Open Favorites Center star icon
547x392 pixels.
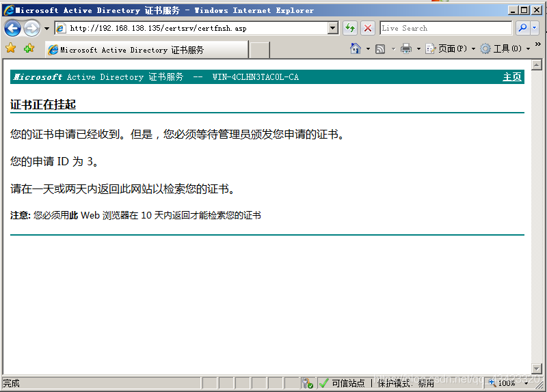pyautogui.click(x=11, y=48)
